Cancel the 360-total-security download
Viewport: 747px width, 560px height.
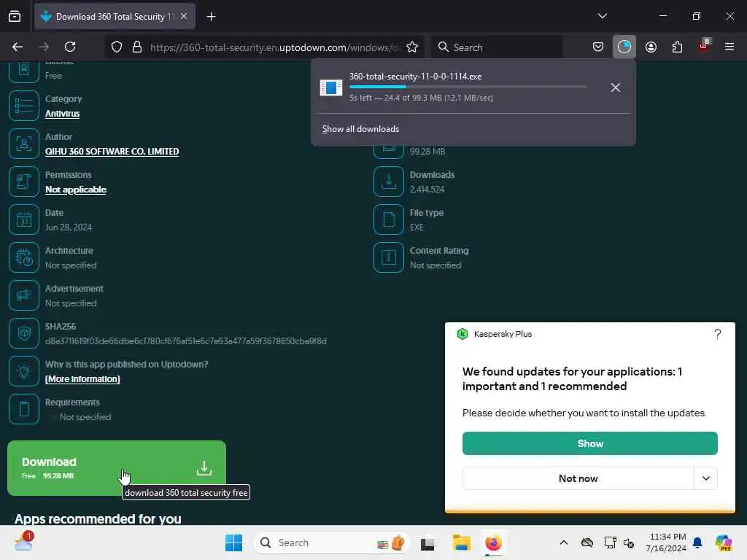[x=615, y=87]
